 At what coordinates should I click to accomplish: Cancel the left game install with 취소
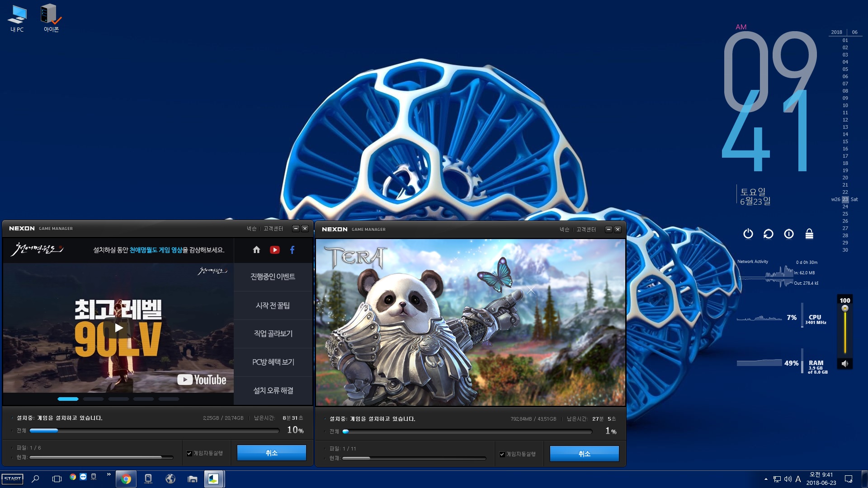point(272,453)
